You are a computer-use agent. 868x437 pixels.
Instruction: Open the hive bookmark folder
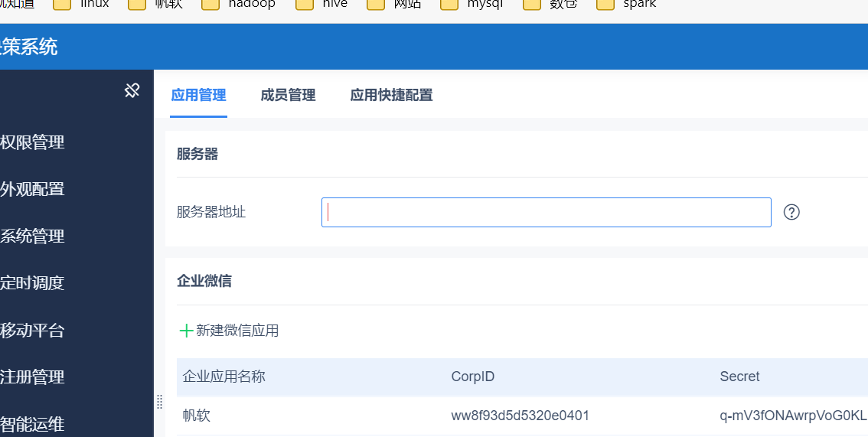click(322, 5)
